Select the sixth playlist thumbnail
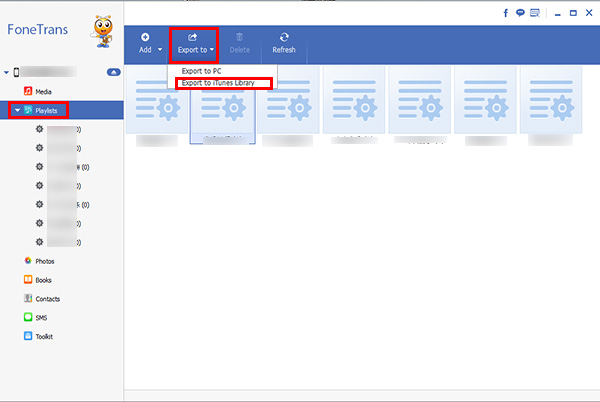The height and width of the screenshot is (402, 600). [x=485, y=100]
